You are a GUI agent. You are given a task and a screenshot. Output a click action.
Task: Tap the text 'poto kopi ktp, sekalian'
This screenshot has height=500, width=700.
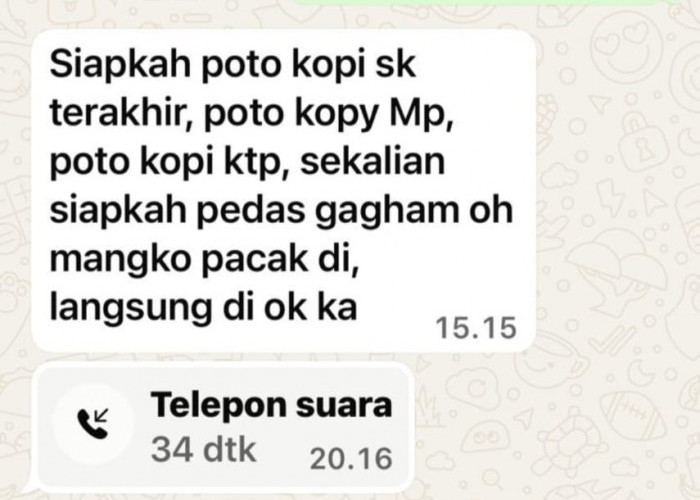tap(247, 162)
